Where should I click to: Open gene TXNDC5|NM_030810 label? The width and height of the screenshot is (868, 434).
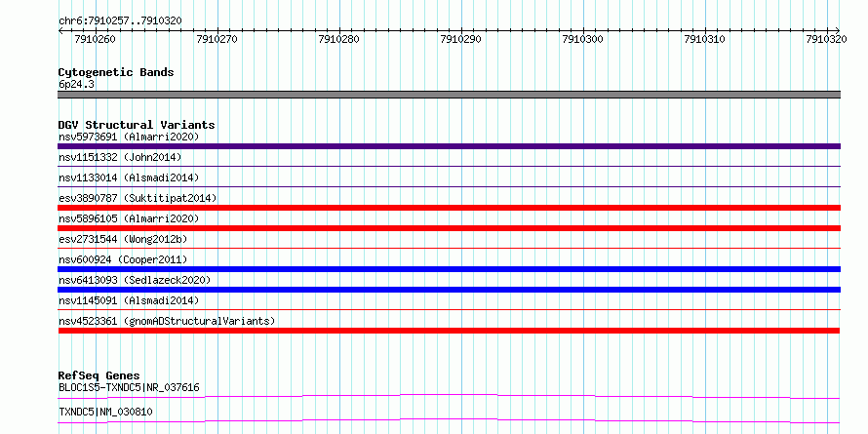[105, 412]
